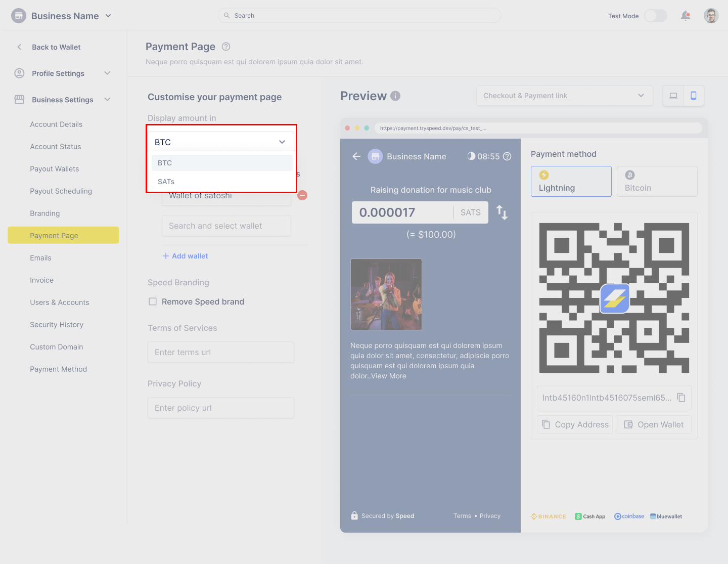Choose BTC option in dropdown list
The image size is (728, 564).
coord(222,163)
